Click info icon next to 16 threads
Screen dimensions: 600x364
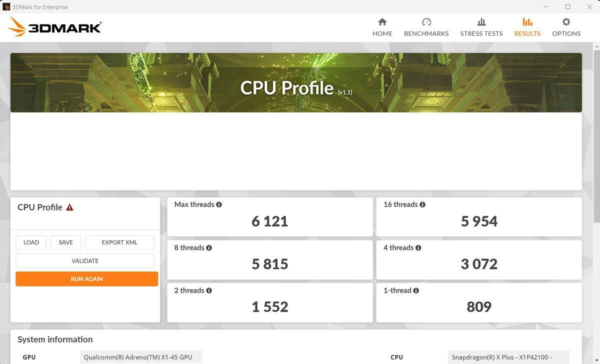click(422, 204)
